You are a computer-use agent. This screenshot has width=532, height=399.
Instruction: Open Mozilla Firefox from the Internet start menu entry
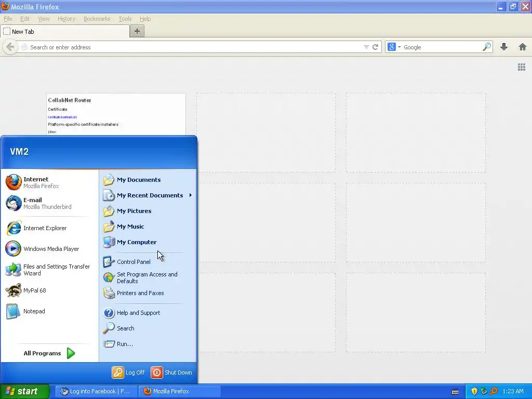[49, 182]
